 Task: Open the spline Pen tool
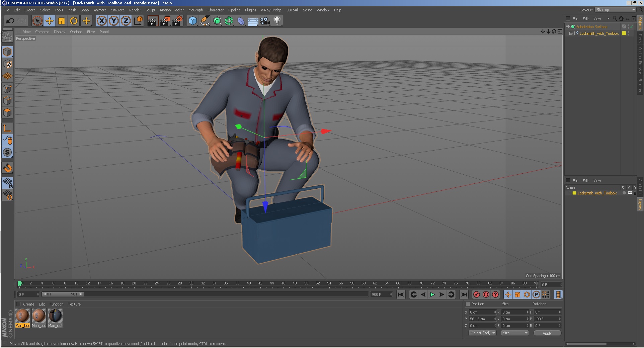tap(205, 21)
